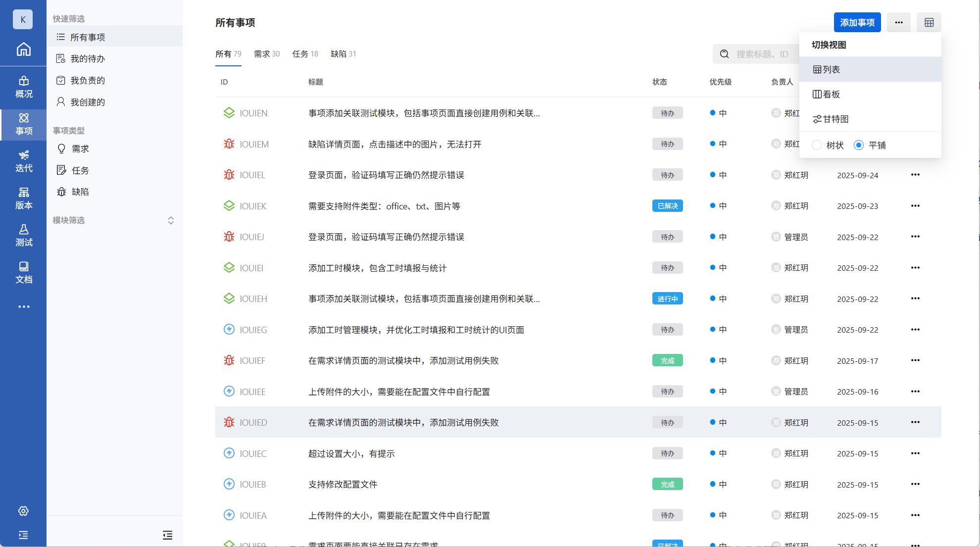This screenshot has width=980, height=547.
Task: Switch to 看板 kanban view
Action: pyautogui.click(x=827, y=94)
